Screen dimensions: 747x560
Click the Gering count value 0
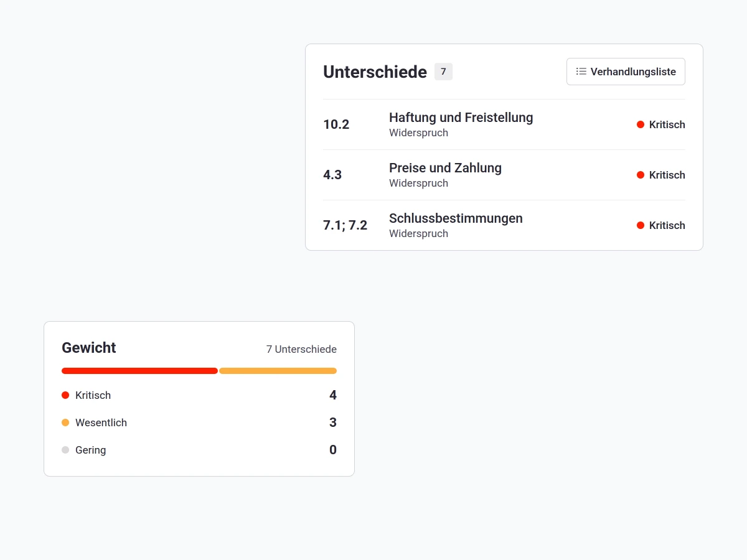(x=333, y=450)
